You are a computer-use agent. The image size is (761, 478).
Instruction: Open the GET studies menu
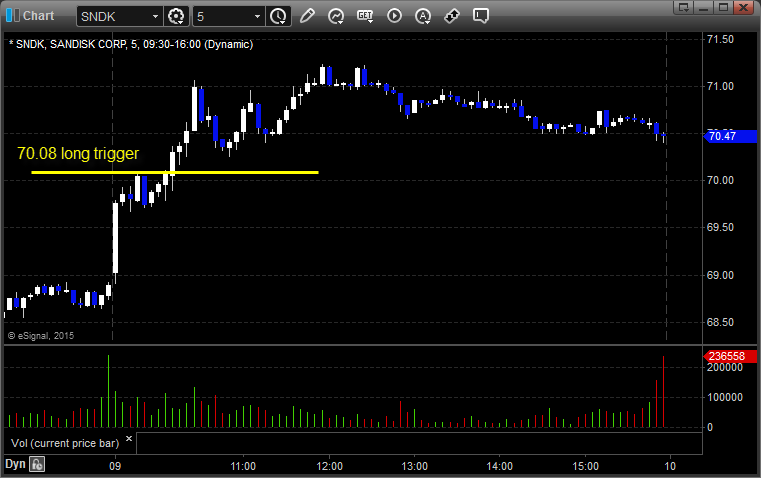coord(365,16)
